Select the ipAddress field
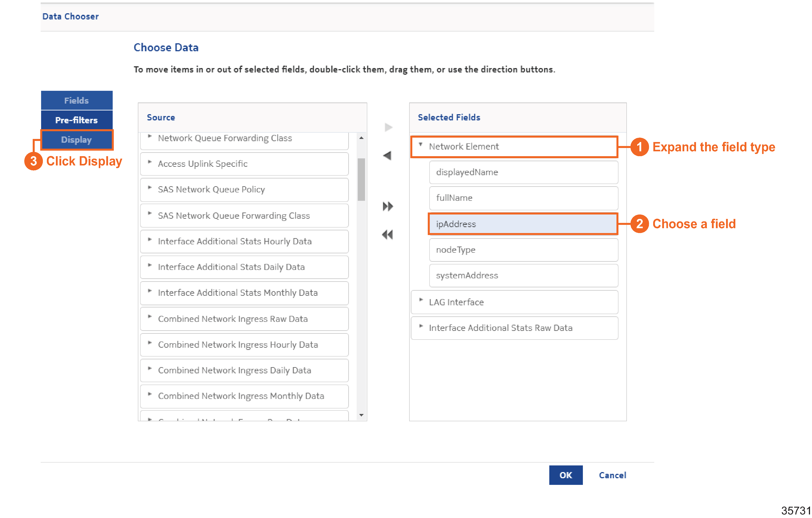 (x=523, y=224)
